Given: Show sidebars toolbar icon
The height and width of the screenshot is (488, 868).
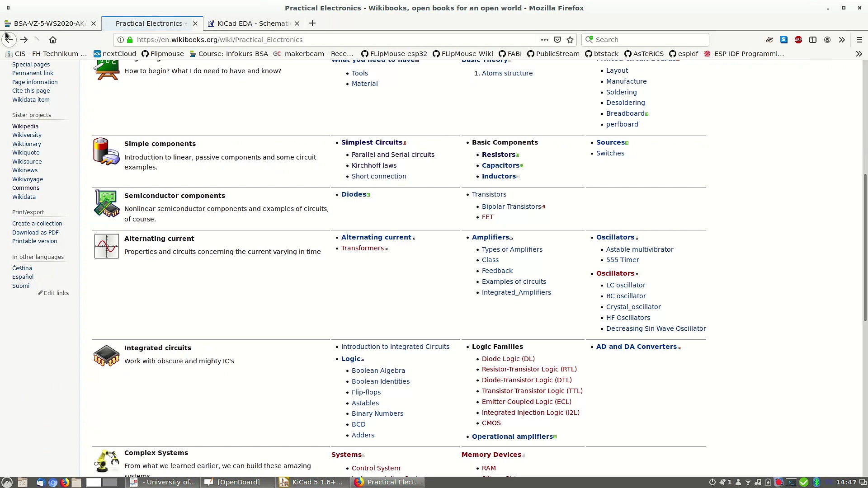Looking at the screenshot, I should tap(813, 40).
